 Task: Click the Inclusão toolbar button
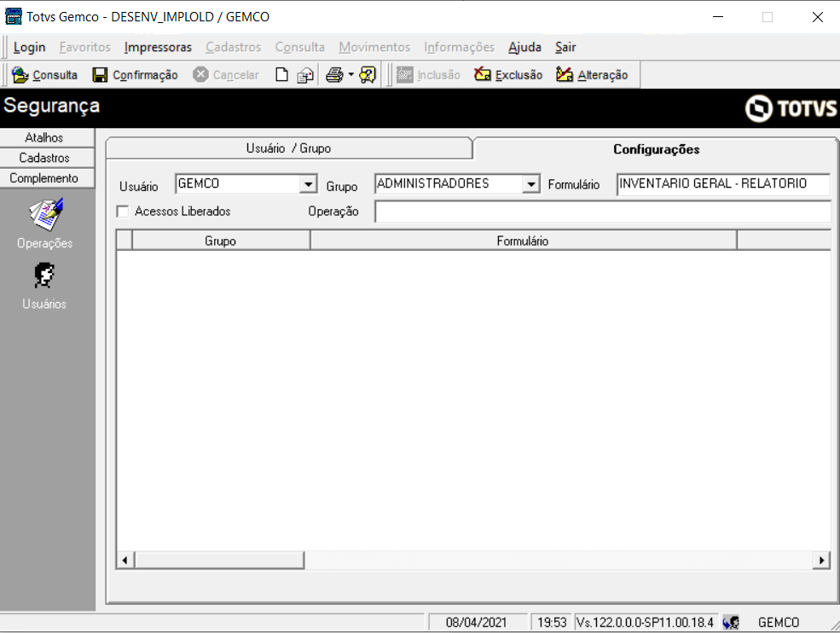tap(429, 74)
